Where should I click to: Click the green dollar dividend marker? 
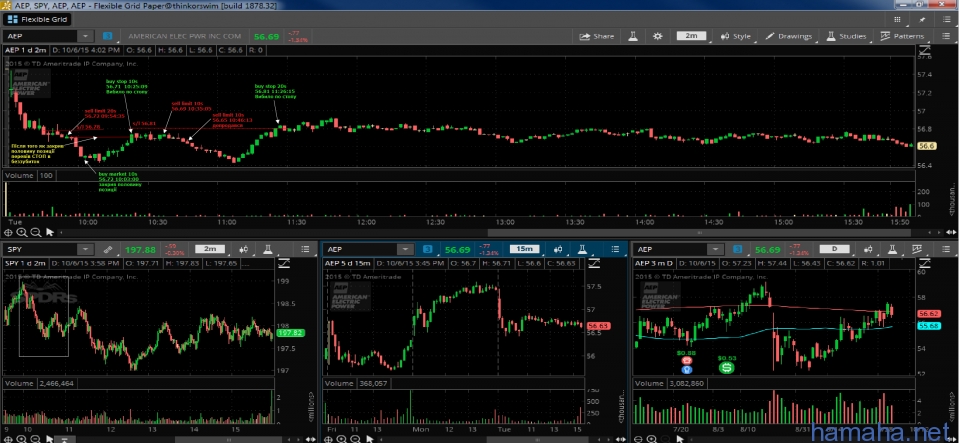727,368
